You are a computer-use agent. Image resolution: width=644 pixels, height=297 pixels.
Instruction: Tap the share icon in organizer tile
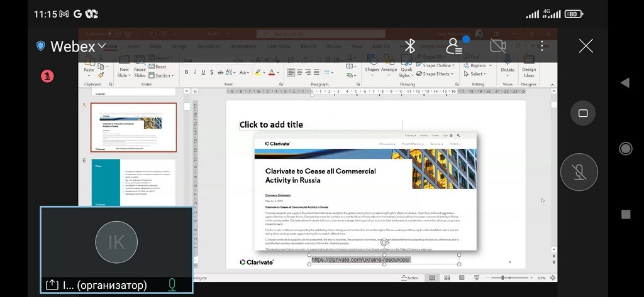pyautogui.click(x=52, y=285)
